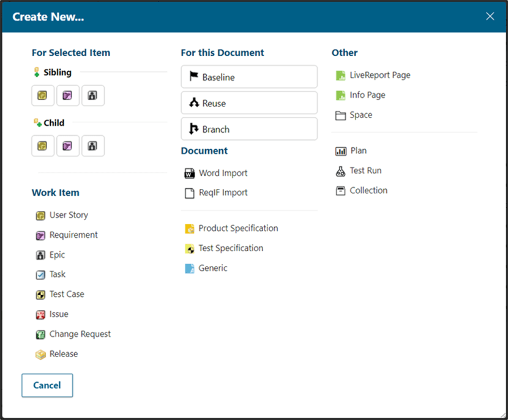
Task: Add a Child Requirement icon button
Action: 68,146
